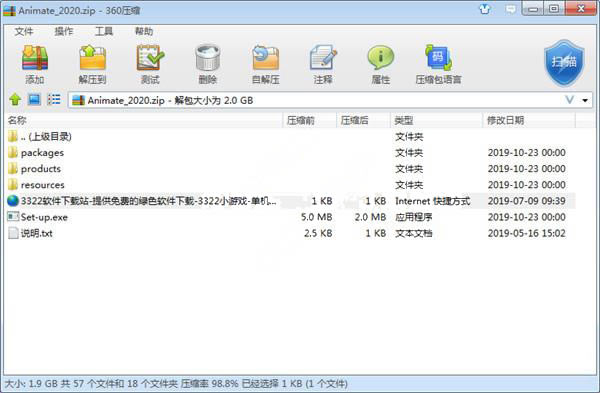Click the Add (添加) toolbar icon
The height and width of the screenshot is (393, 600).
coord(35,58)
